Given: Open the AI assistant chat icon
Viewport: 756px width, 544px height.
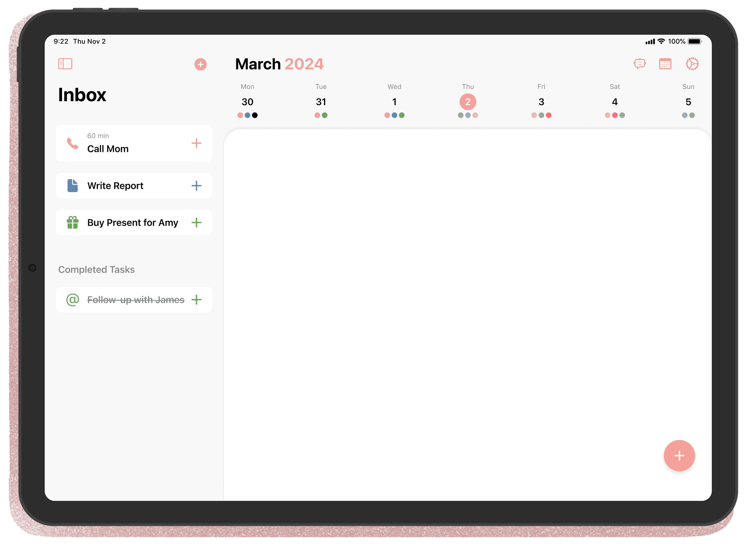Looking at the screenshot, I should click(640, 64).
